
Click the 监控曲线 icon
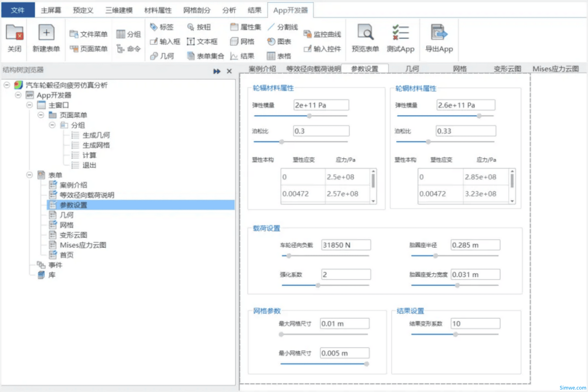[322, 34]
